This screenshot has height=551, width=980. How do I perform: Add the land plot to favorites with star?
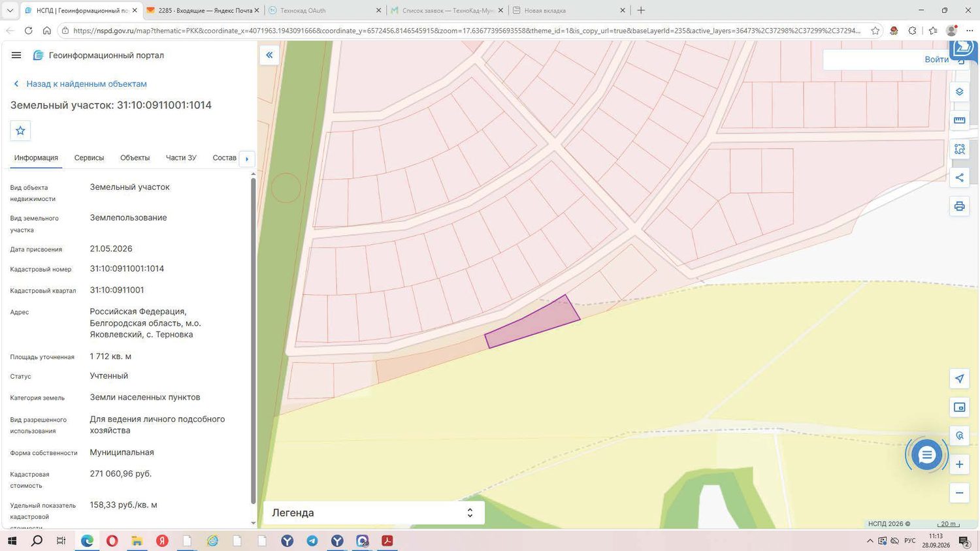(20, 131)
